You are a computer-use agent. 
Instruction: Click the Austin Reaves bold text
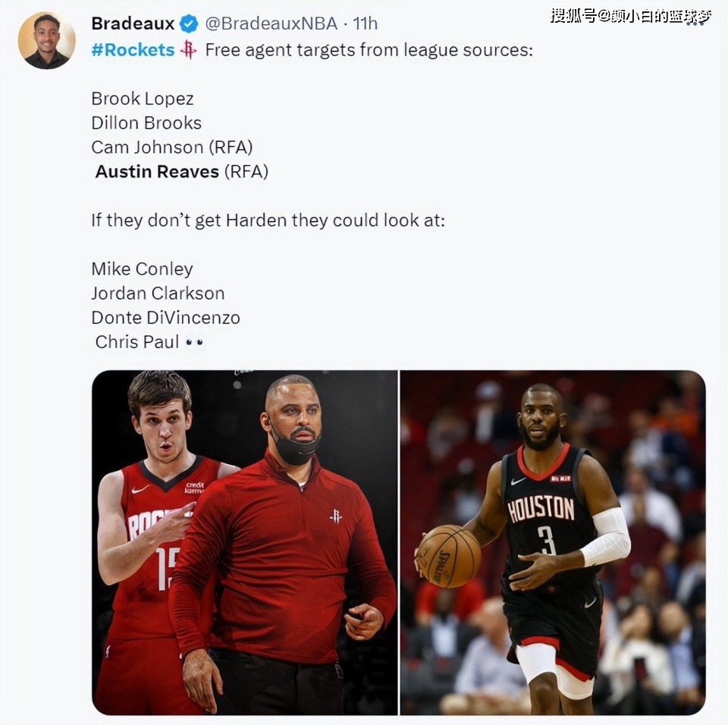[157, 171]
